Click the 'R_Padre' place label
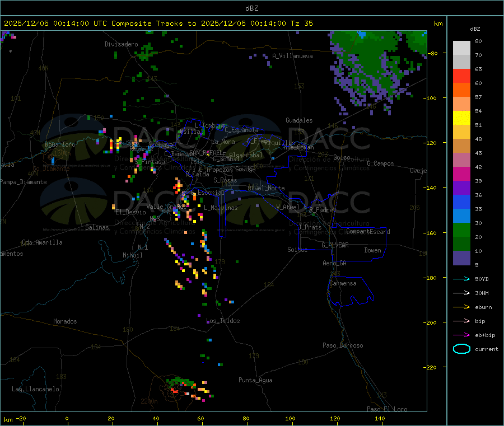Screen dimensions: 504x426 point(321,210)
